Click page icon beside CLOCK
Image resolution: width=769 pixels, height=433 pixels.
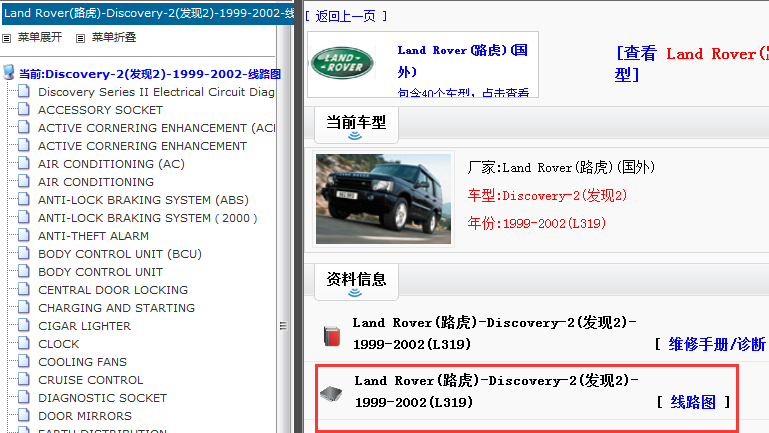[x=24, y=343]
